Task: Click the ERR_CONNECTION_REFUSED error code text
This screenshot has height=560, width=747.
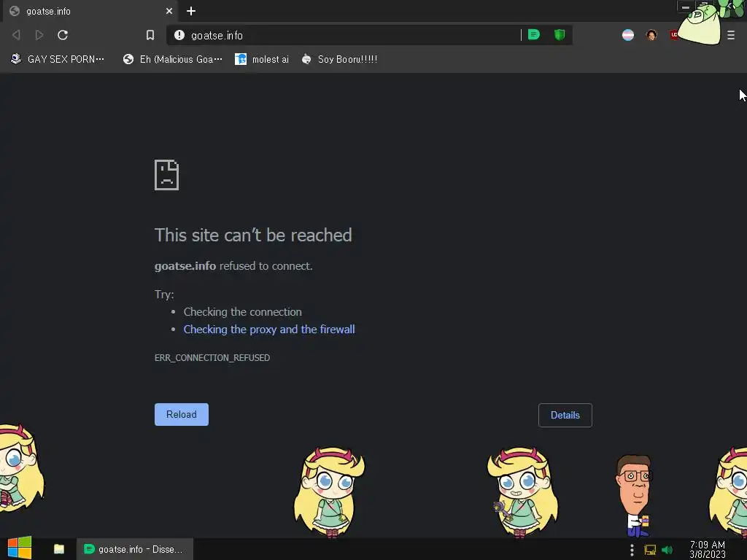Action: (x=212, y=357)
